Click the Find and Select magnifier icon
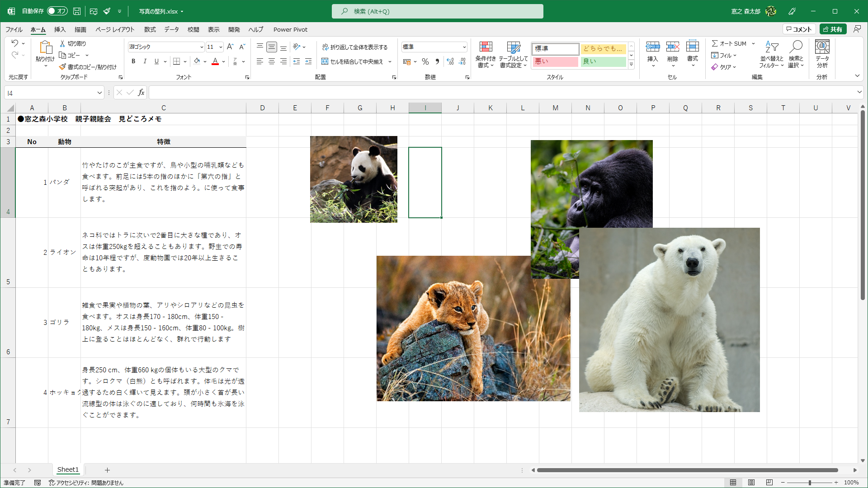The image size is (868, 488). click(x=796, y=47)
